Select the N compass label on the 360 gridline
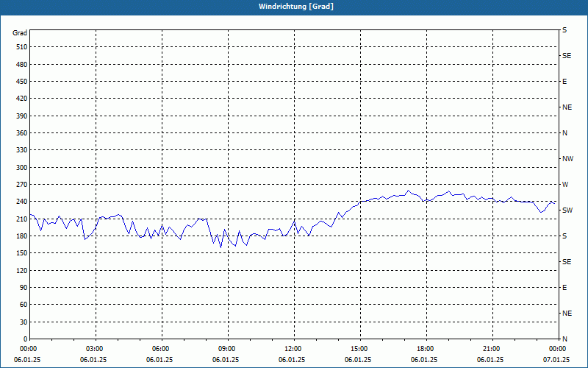 point(564,133)
